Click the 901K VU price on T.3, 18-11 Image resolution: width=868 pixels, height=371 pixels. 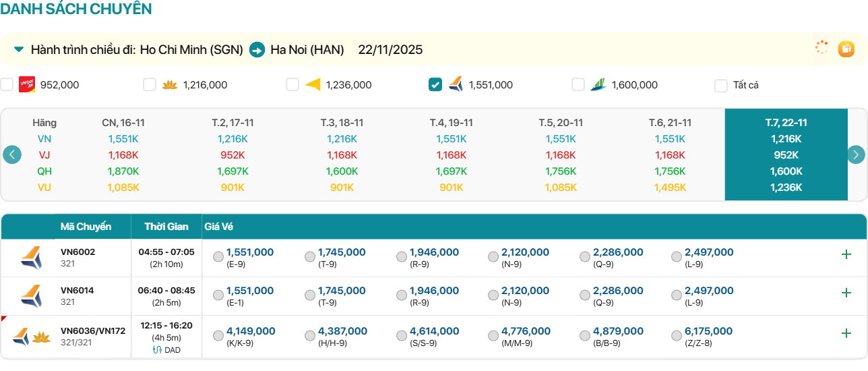(x=342, y=188)
